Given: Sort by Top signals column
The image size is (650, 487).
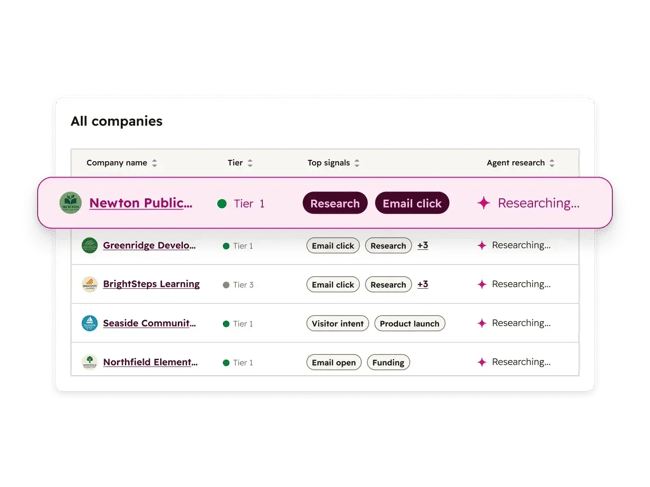Looking at the screenshot, I should tap(357, 163).
